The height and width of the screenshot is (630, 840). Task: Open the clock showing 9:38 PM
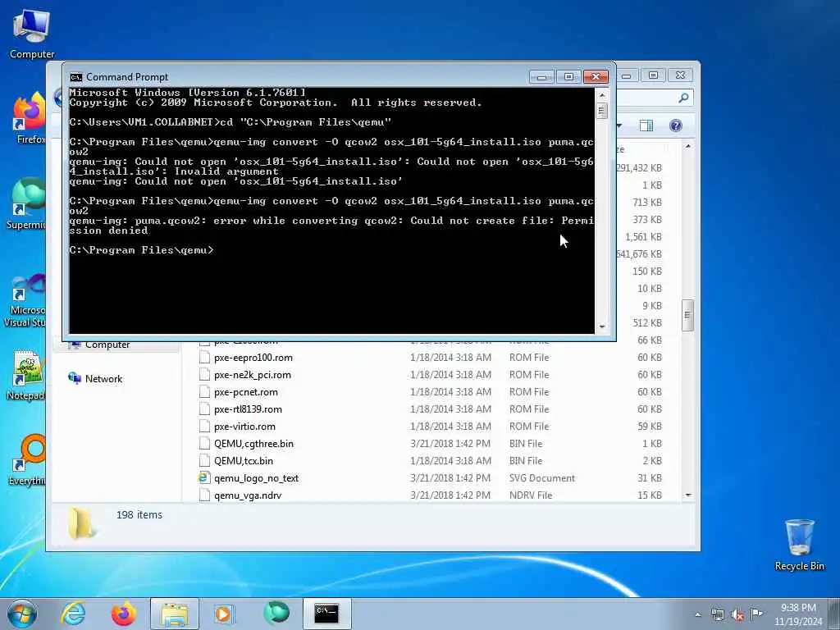[798, 608]
